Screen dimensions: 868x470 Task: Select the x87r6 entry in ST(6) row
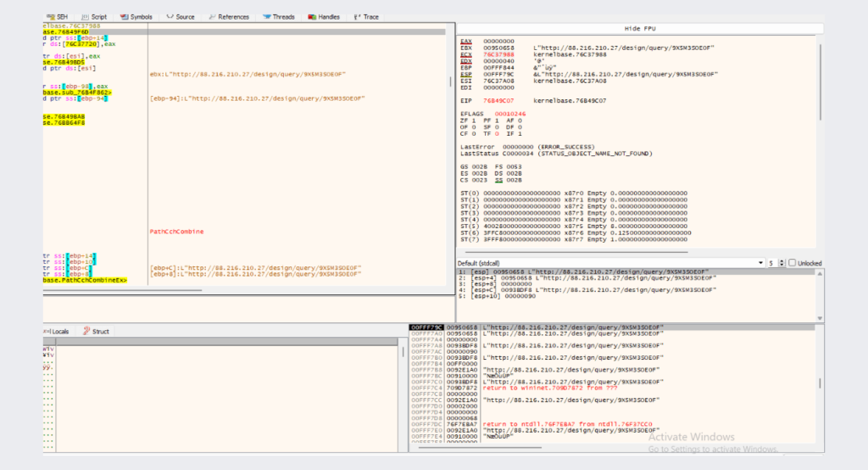click(x=574, y=232)
